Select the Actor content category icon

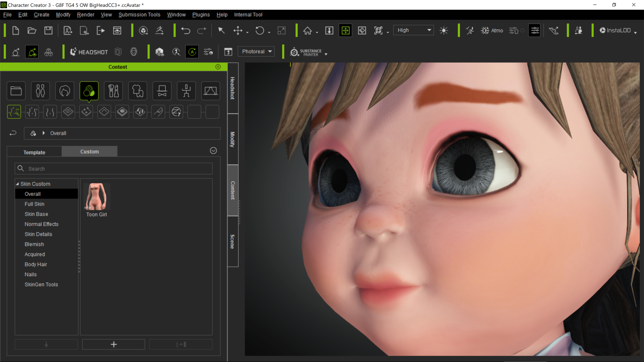click(40, 91)
